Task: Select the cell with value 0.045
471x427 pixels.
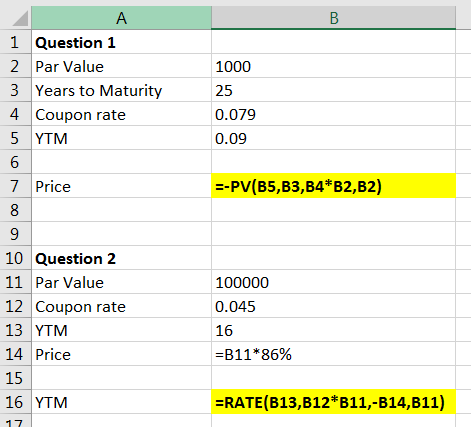Action: pos(333,306)
